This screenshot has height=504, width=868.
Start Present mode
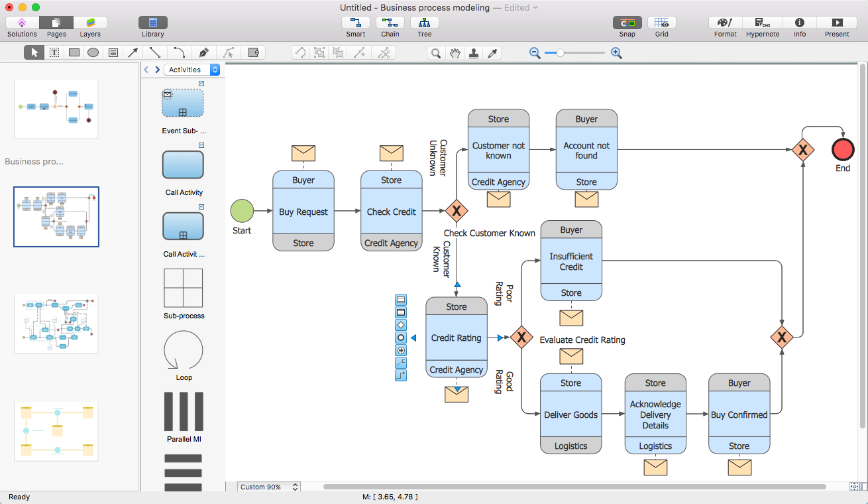pyautogui.click(x=837, y=23)
